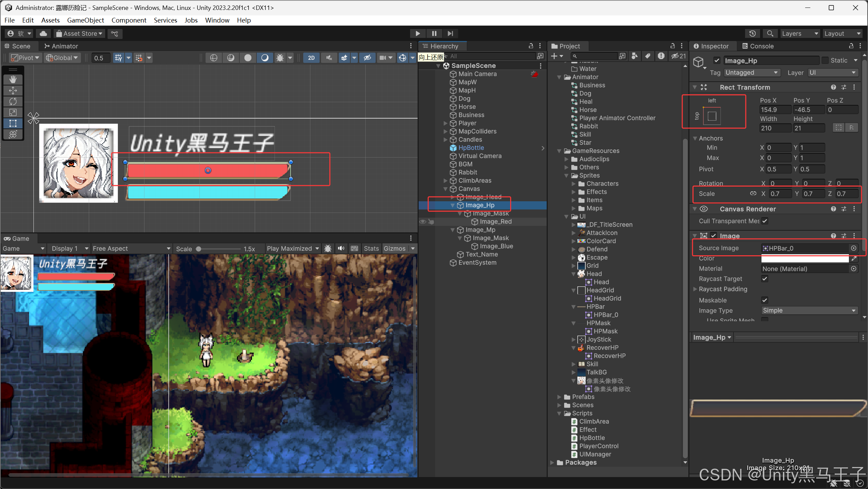Click the Stats button in Game view
The image size is (868, 489).
(x=371, y=248)
